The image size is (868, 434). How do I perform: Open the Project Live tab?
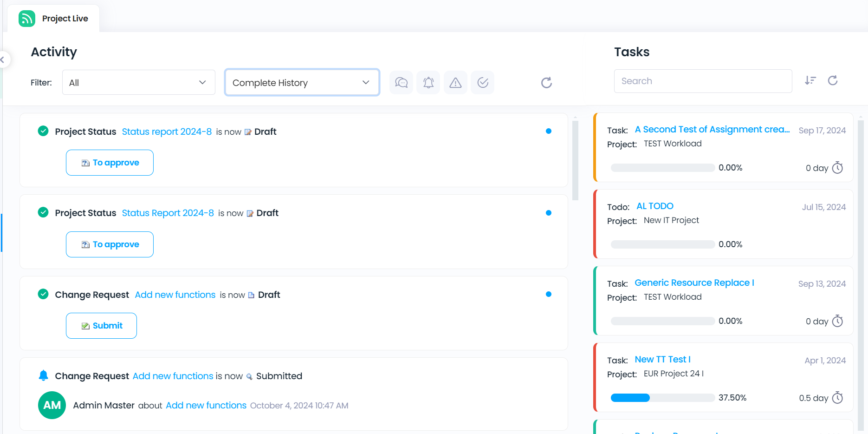tap(53, 19)
